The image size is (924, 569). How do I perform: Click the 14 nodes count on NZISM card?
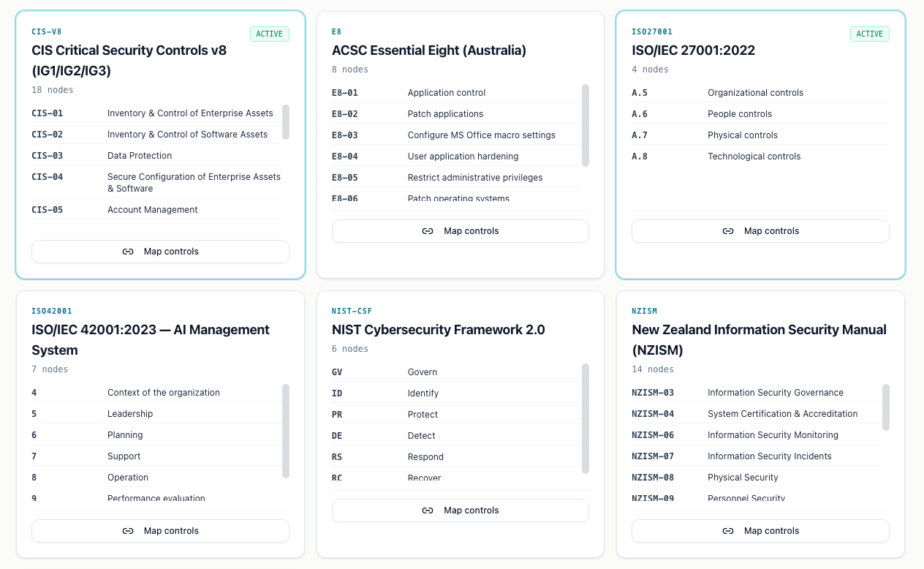click(653, 369)
